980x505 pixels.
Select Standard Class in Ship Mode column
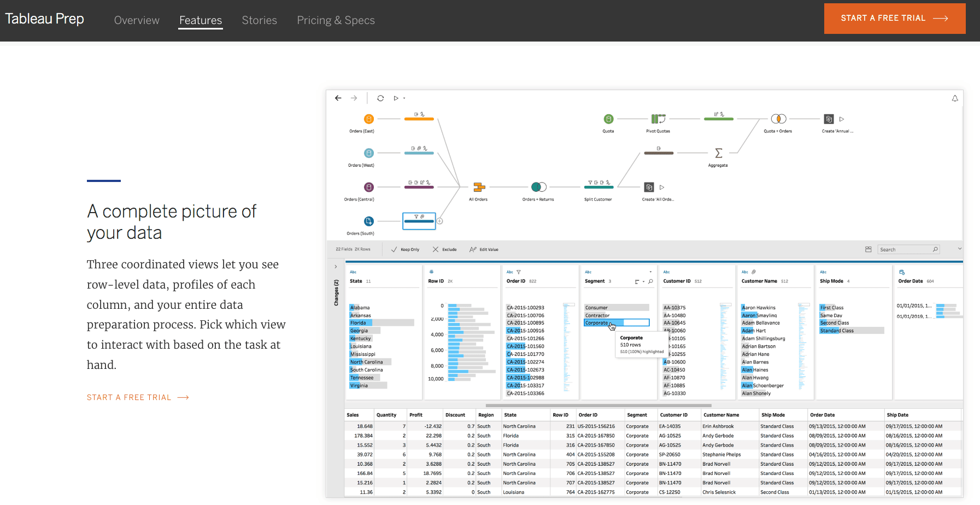(852, 331)
